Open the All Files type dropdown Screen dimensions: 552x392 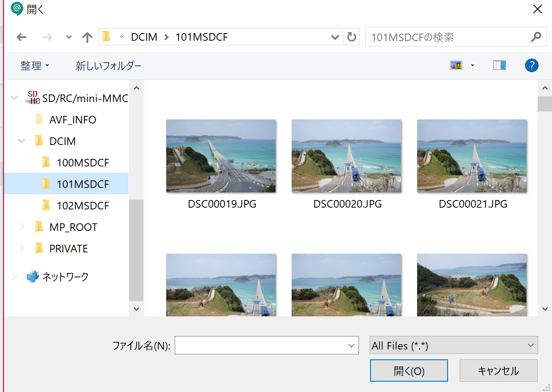(453, 345)
